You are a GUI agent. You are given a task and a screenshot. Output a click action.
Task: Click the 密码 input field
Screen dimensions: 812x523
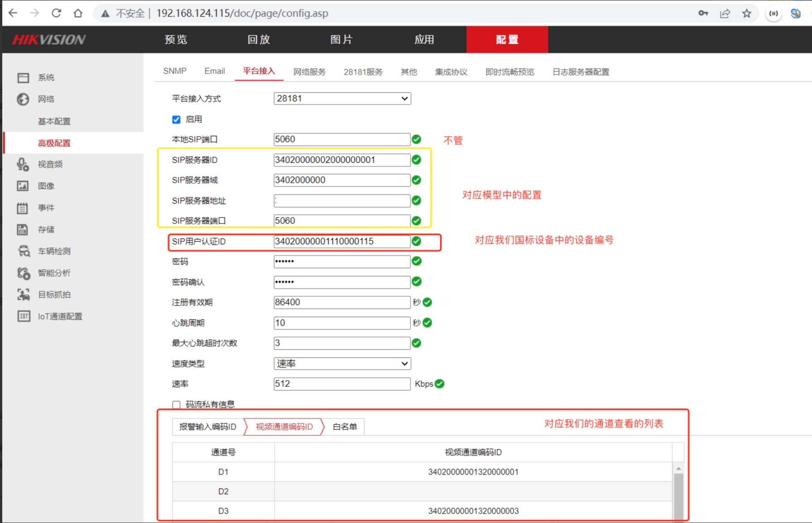tap(342, 261)
